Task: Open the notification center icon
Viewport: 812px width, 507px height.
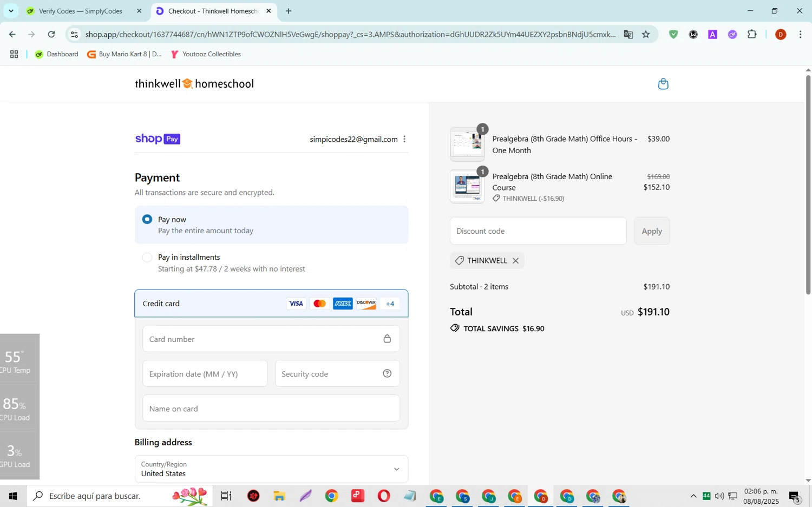Action: (795, 496)
